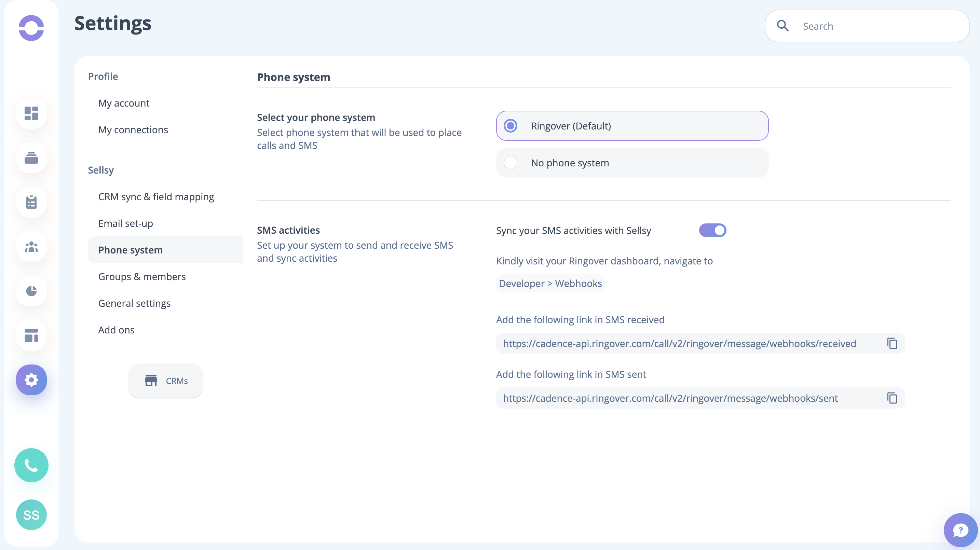Open the people group icon in sidebar
The height and width of the screenshot is (550, 980).
(x=31, y=247)
